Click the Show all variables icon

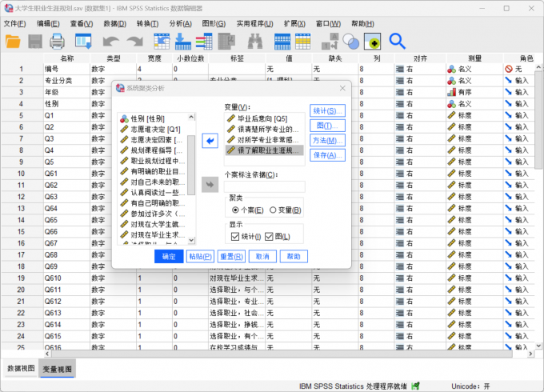[x=372, y=42]
